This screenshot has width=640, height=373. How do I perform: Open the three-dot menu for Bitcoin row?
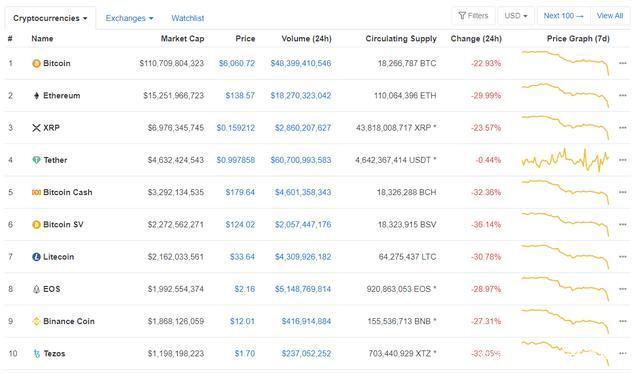point(622,63)
